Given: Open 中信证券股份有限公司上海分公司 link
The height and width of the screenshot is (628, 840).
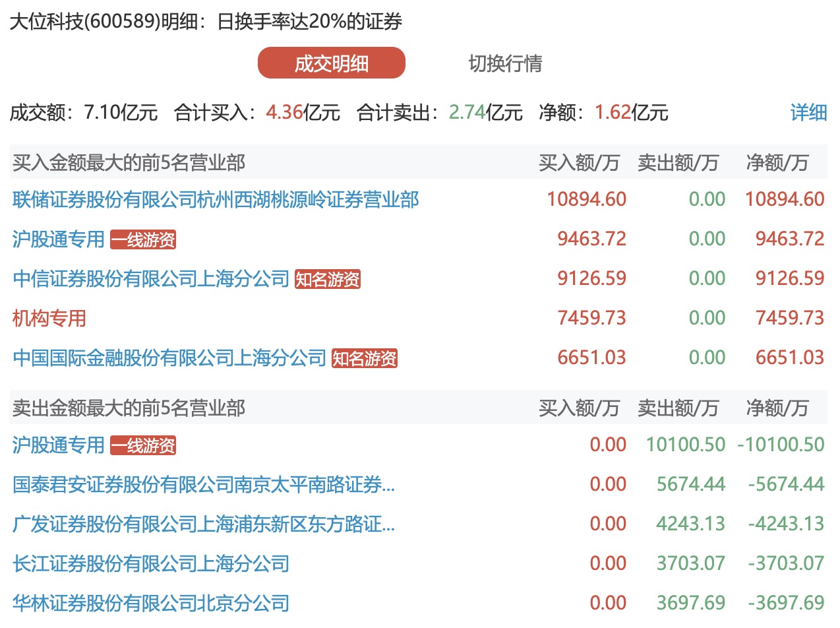Looking at the screenshot, I should pyautogui.click(x=151, y=278).
